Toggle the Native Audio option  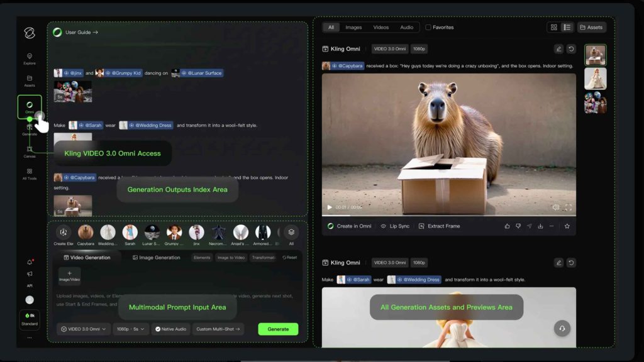point(170,329)
